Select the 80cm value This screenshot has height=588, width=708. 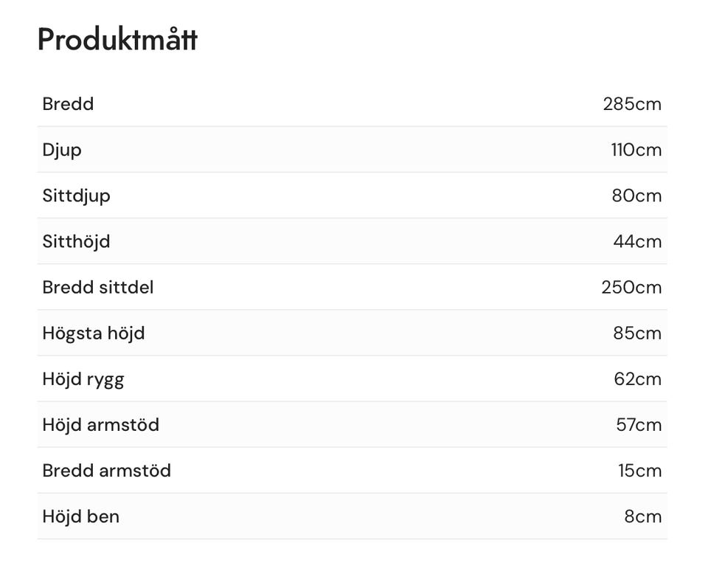pyautogui.click(x=636, y=196)
